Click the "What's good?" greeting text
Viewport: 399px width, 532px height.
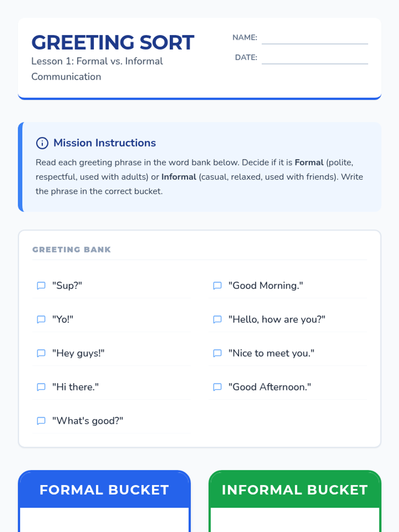88,421
